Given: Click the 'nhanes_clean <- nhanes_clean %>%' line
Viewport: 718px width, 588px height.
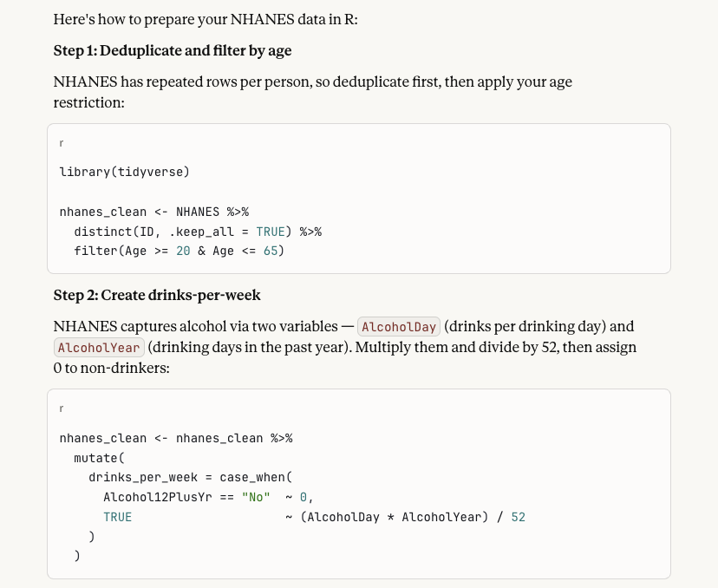Looking at the screenshot, I should point(175,438).
